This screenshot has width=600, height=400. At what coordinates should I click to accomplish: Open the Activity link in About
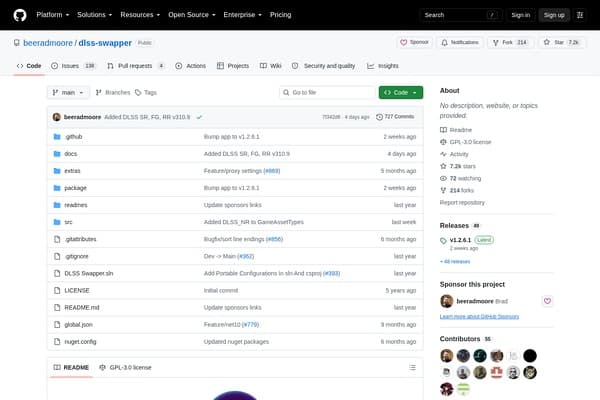pos(454,154)
